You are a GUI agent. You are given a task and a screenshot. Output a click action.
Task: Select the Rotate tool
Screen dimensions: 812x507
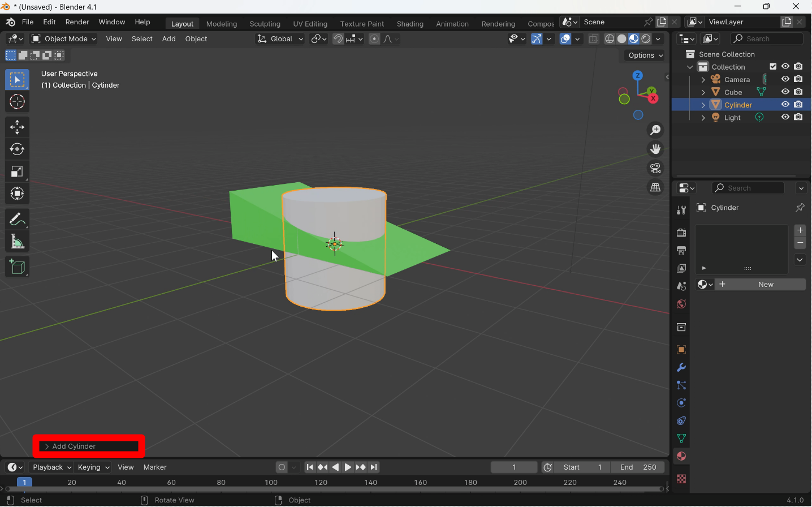coord(17,149)
